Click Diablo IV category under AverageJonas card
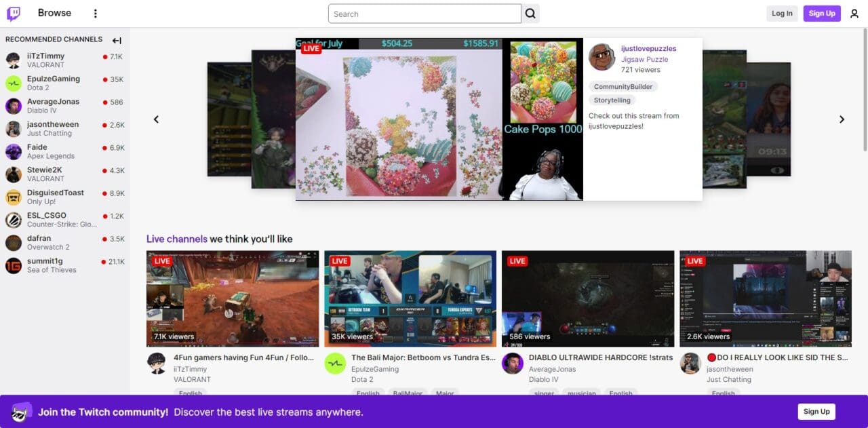868x428 pixels. point(544,380)
